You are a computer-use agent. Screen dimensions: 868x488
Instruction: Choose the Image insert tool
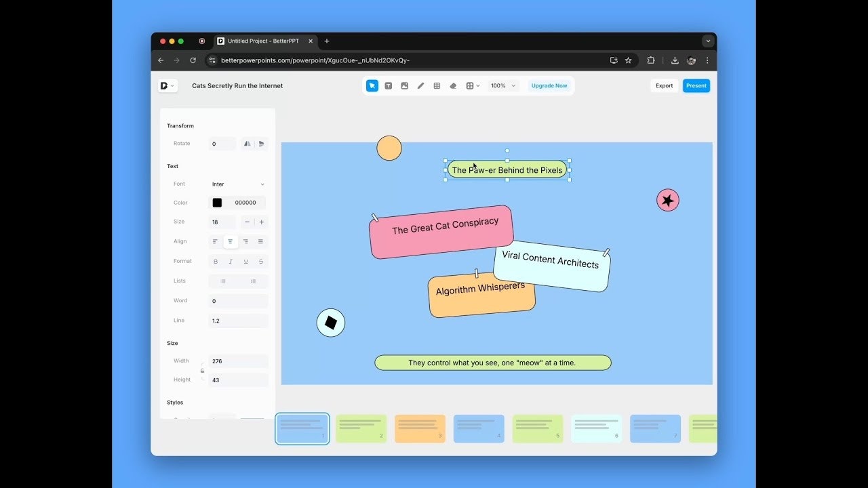coord(405,86)
